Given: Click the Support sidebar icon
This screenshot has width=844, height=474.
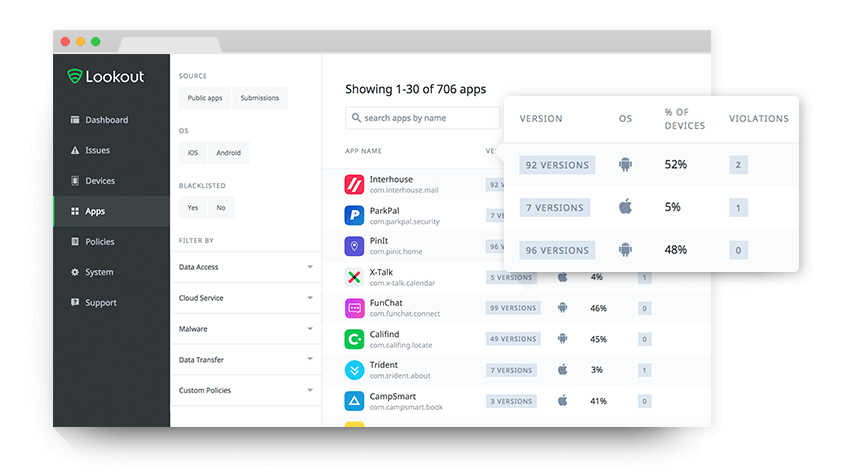Looking at the screenshot, I should (75, 302).
